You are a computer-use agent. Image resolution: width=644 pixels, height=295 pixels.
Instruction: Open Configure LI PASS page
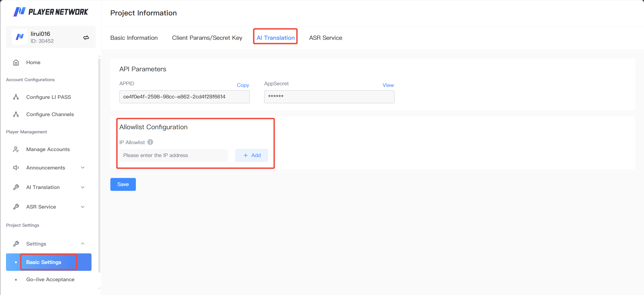coord(49,97)
